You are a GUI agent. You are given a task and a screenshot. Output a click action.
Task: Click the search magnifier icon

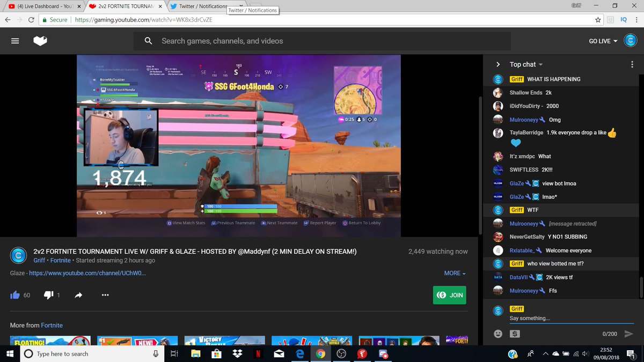[149, 41]
